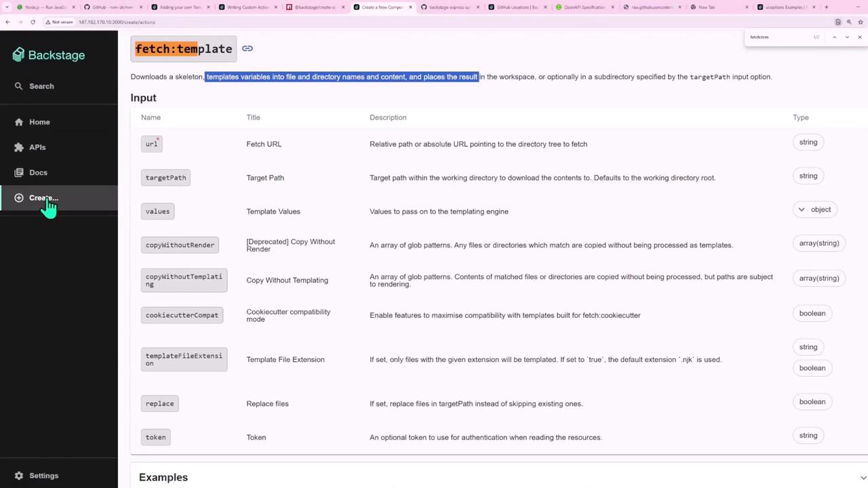
Task: Click boolean type chip for replace
Action: pos(812,402)
